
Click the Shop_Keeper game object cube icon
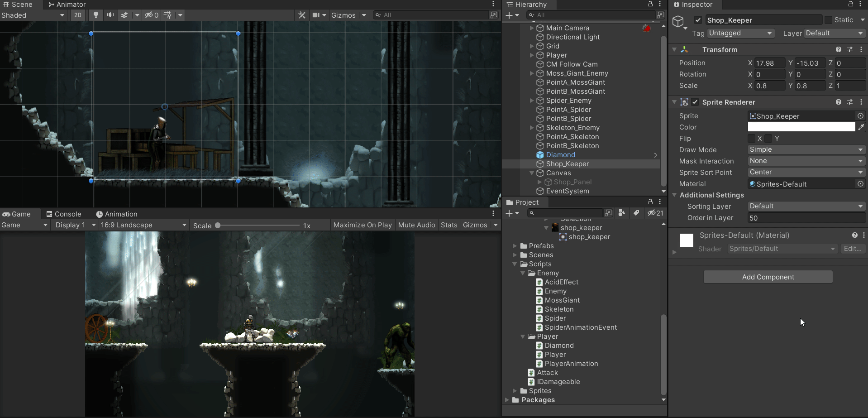pyautogui.click(x=678, y=21)
